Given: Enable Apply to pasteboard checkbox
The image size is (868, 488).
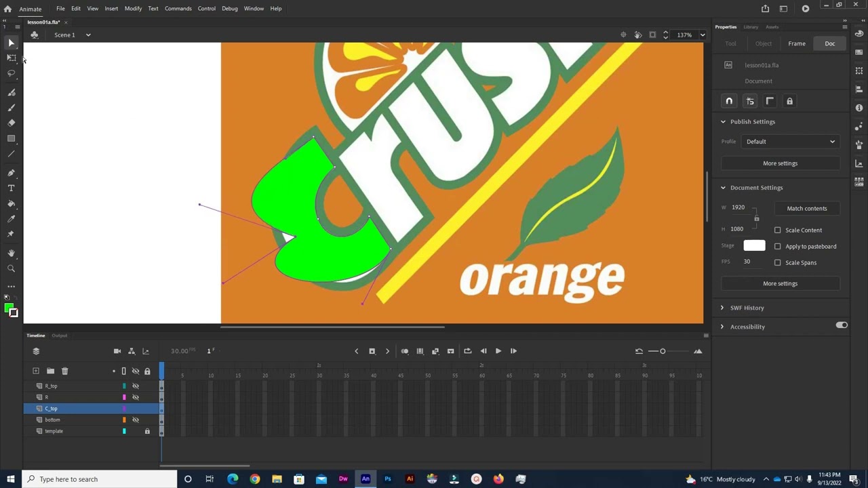Looking at the screenshot, I should 778,246.
